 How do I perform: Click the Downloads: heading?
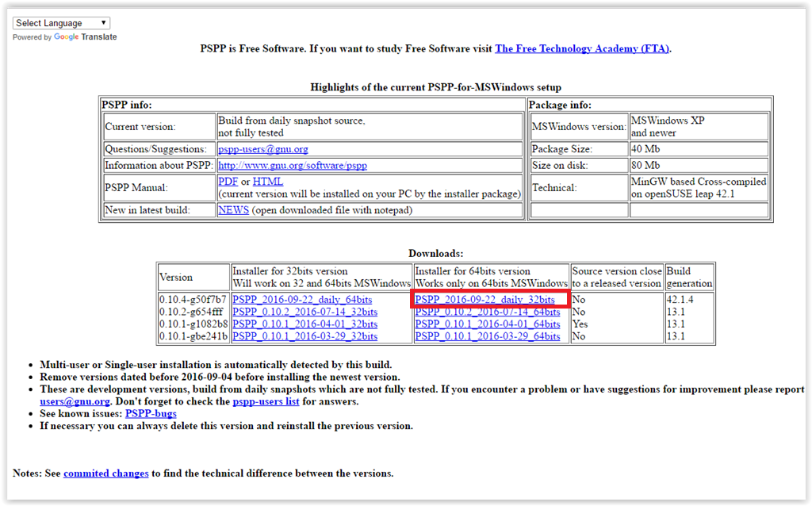point(436,254)
